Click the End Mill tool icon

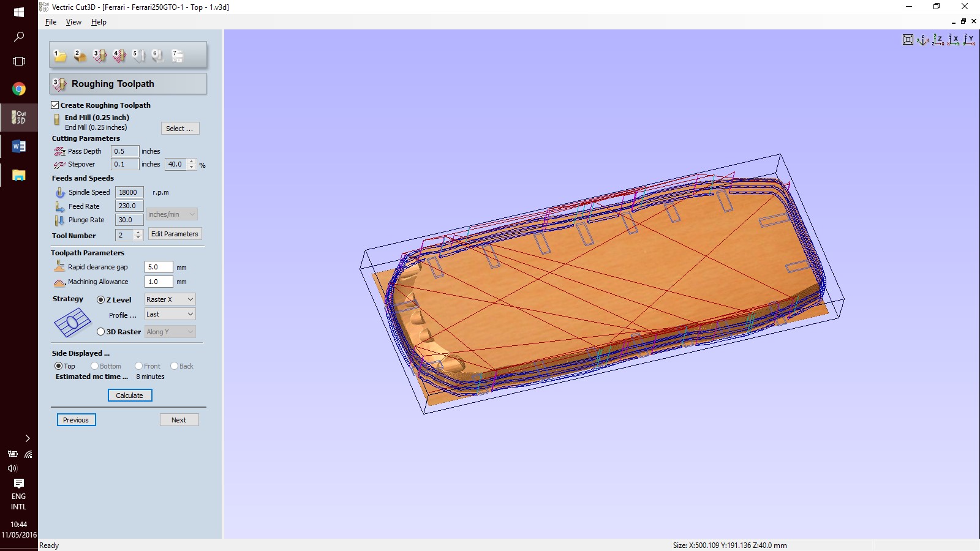coord(57,119)
